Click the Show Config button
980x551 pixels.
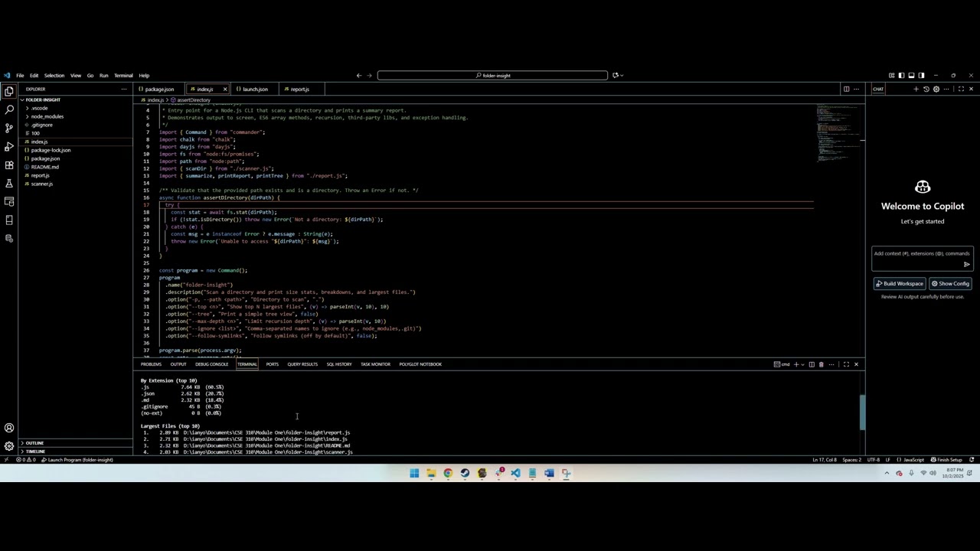950,283
